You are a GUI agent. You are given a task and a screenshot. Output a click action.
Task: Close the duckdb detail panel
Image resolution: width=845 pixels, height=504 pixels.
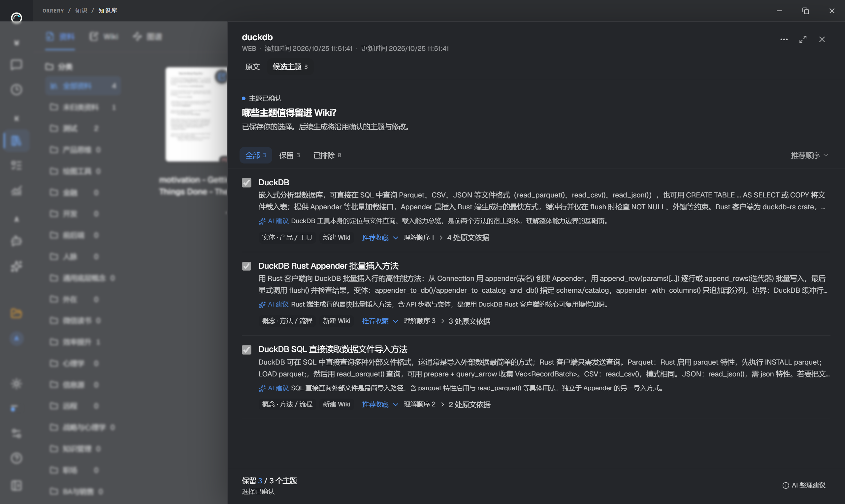coord(822,40)
